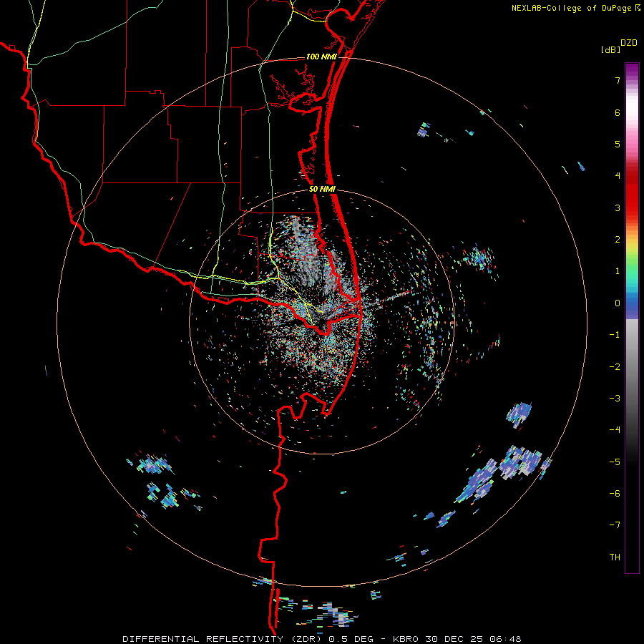Select the -6 dB scale label
The image size is (644, 644).
pyautogui.click(x=615, y=494)
